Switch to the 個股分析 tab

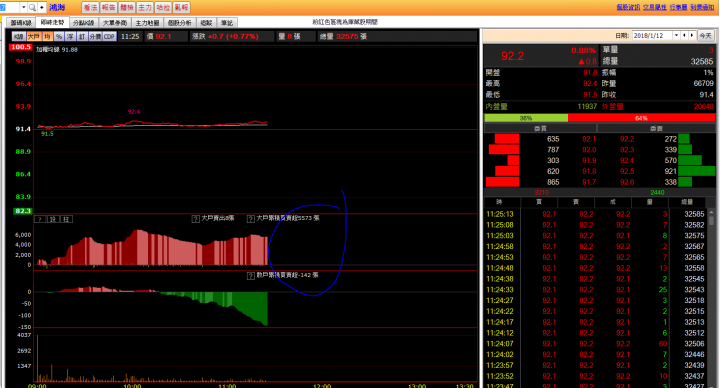pyautogui.click(x=180, y=22)
